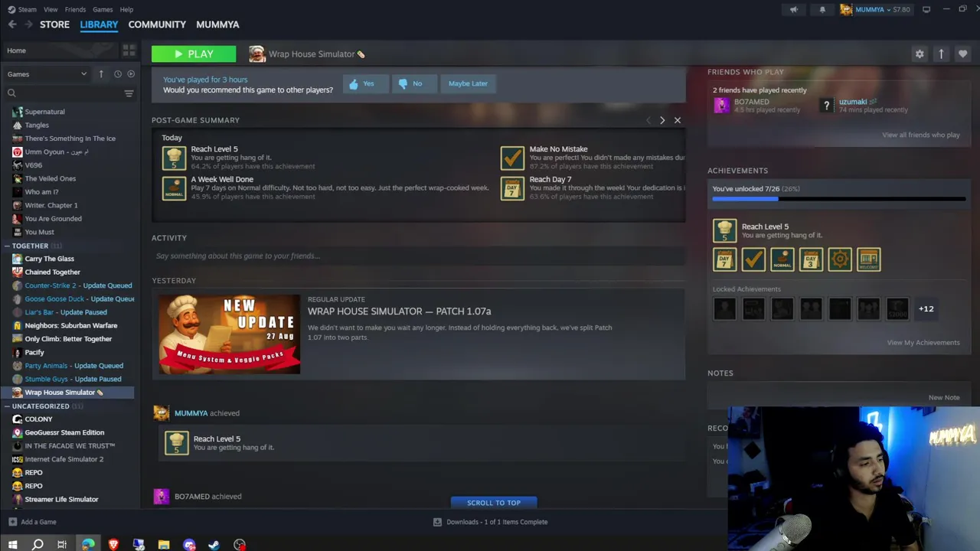The image size is (980, 551).
Task: Click the checkmark Make No Mistake achievement icon
Action: (x=753, y=259)
